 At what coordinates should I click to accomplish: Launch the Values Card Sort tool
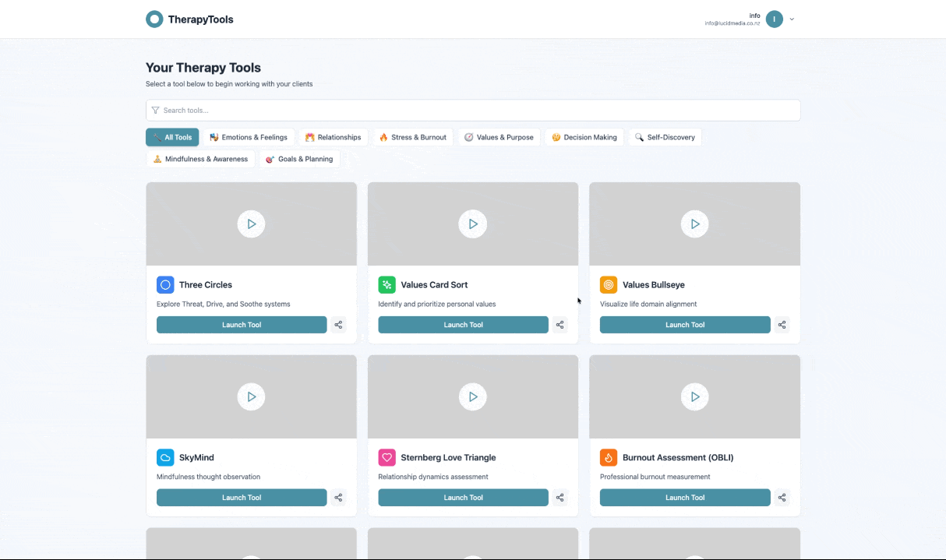coord(463,325)
